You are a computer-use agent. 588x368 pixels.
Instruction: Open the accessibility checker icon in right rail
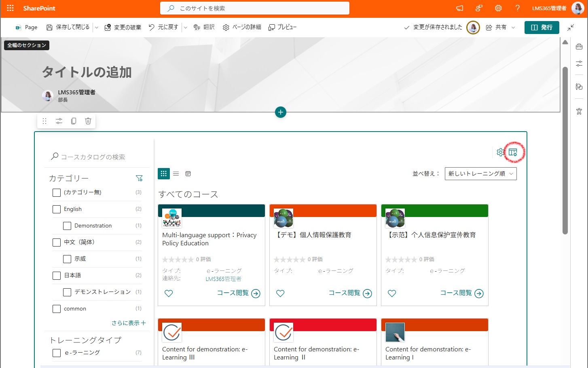tap(579, 111)
